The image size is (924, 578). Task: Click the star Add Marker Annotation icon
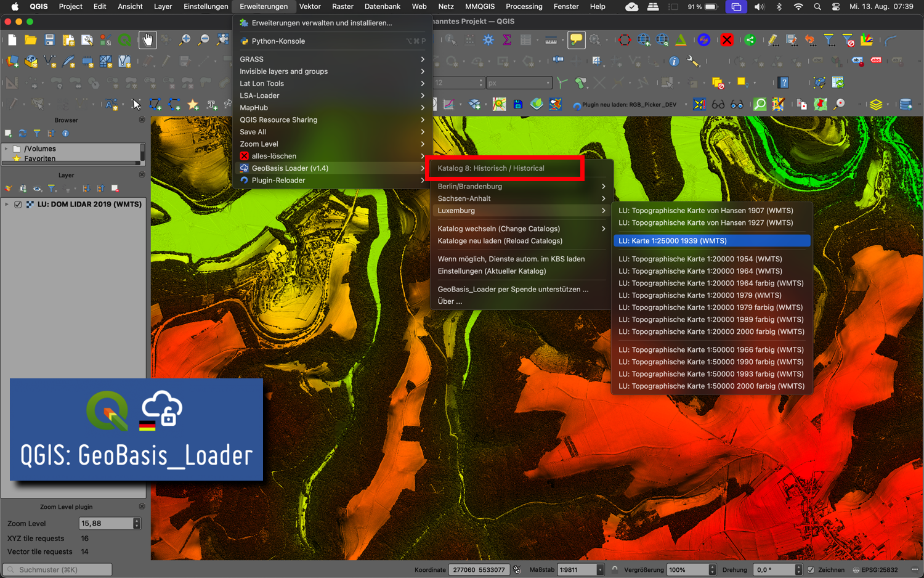pos(193,104)
